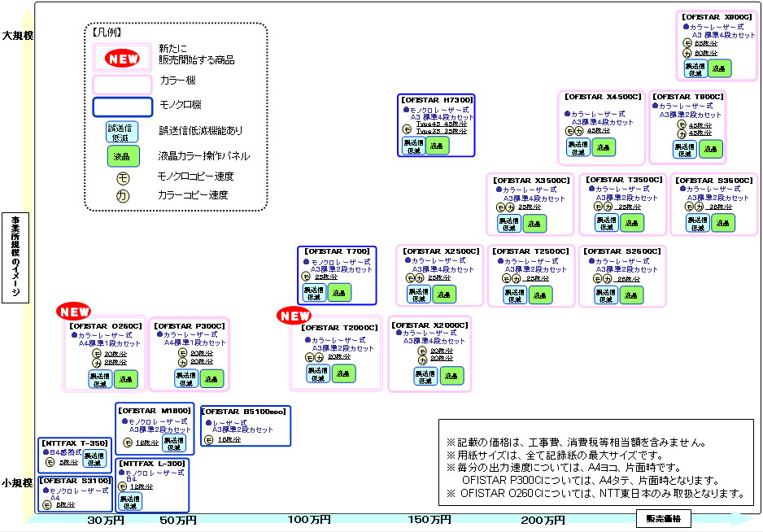The height and width of the screenshot is (532, 763).
Task: Click the [OFISTAR B5100eco] product title
Action: click(x=244, y=412)
